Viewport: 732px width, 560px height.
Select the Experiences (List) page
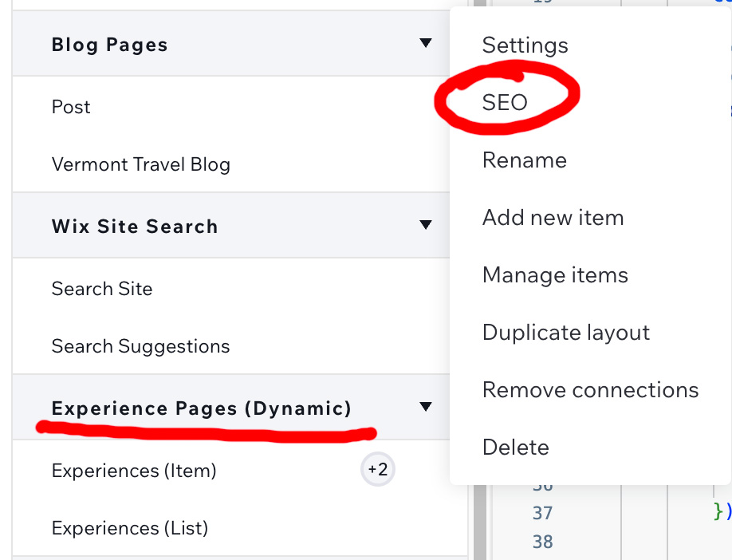tap(129, 528)
